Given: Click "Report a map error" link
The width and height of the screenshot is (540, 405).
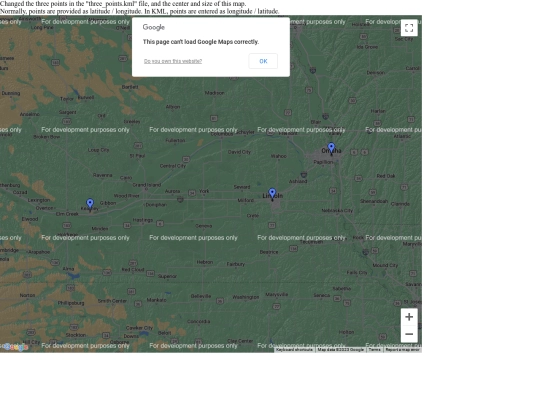Looking at the screenshot, I should [402, 350].
